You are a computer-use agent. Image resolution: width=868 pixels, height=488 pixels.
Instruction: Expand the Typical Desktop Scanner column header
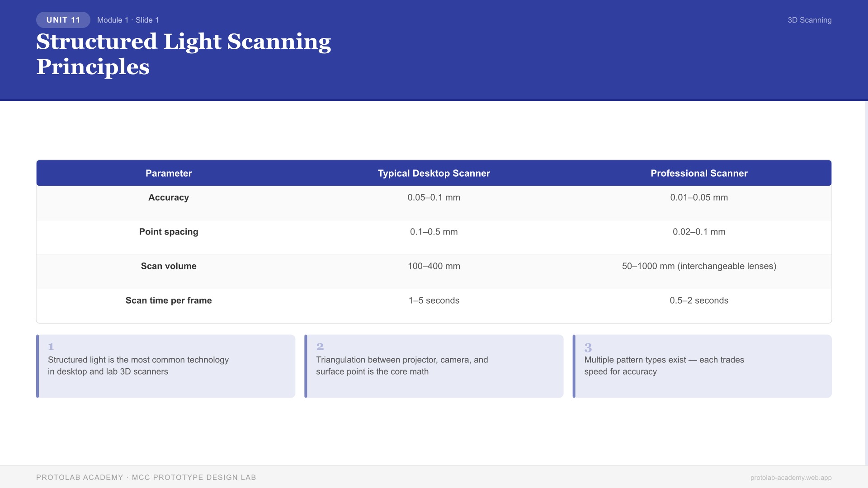pos(434,173)
